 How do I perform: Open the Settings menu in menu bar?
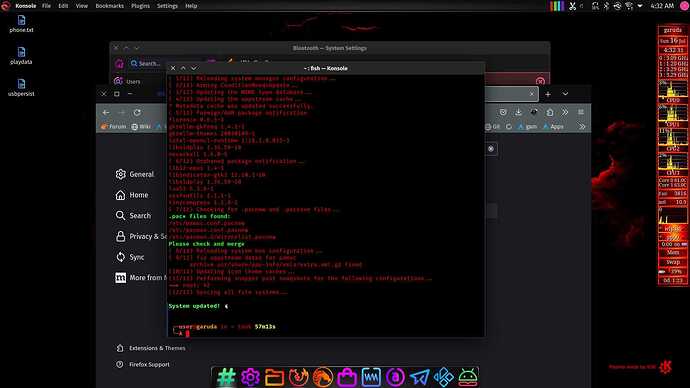click(167, 6)
